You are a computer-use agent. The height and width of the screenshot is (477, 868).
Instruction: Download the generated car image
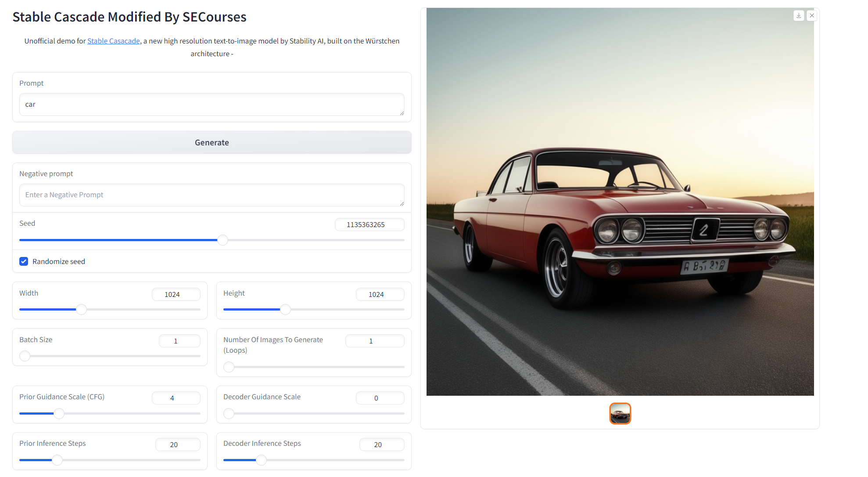click(798, 15)
